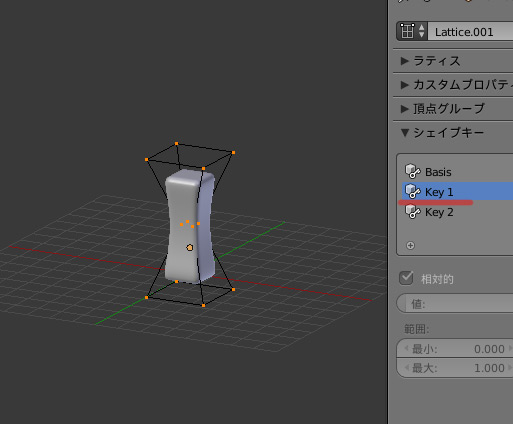Screen dimensions: 513x424
Task: Click the 最小 0.000 number field
Action: click(x=455, y=349)
